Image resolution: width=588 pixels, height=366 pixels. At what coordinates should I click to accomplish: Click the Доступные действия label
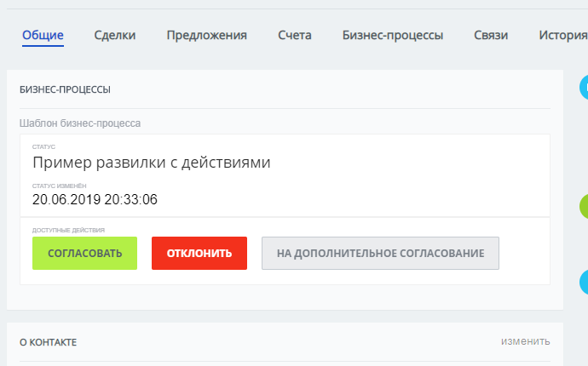68,230
